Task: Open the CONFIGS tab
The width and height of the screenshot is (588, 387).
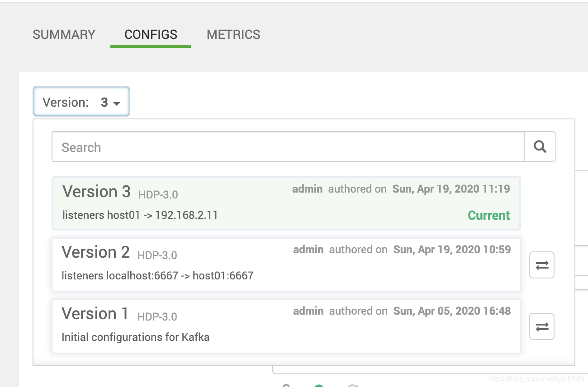Action: (151, 35)
